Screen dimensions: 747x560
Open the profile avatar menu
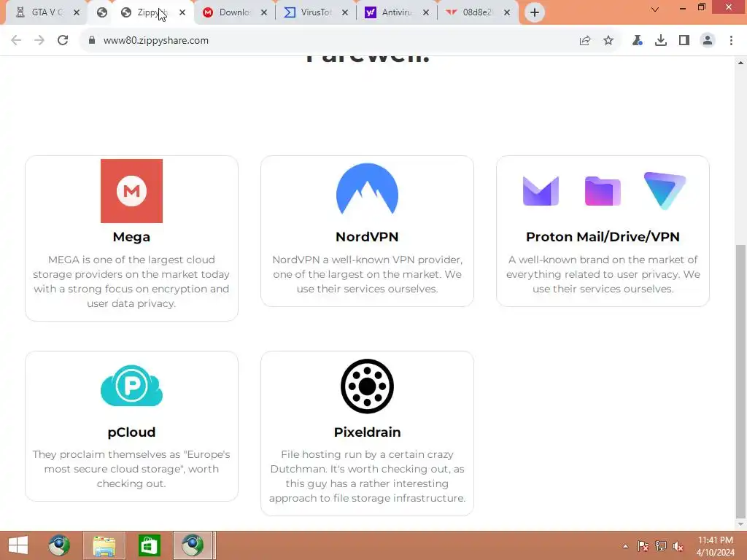tap(708, 41)
